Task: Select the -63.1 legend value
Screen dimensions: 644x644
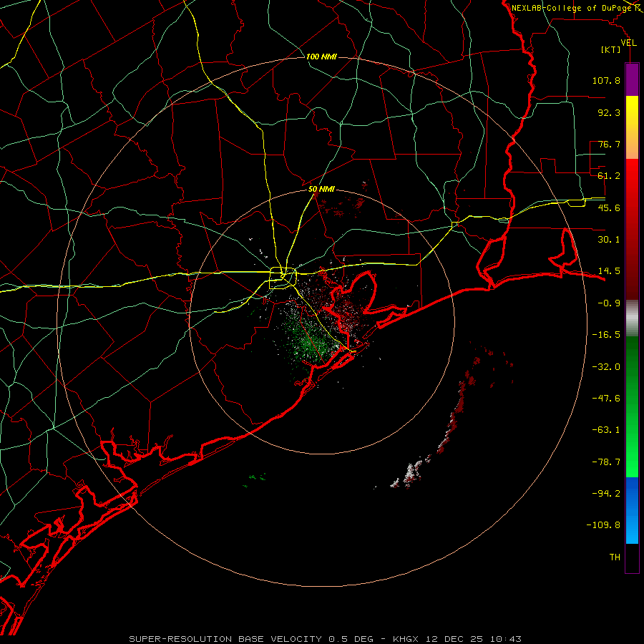Action: 606,430
